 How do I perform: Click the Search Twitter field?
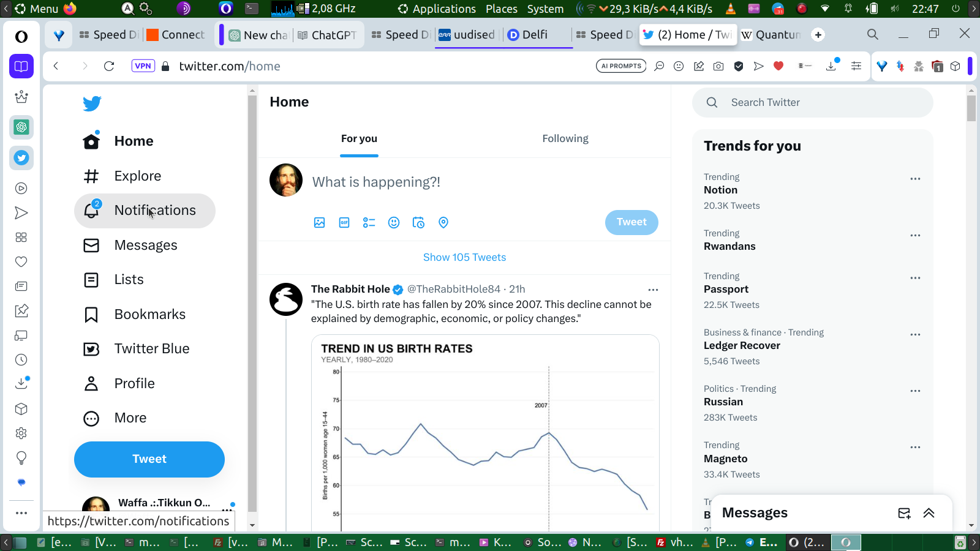click(x=813, y=103)
